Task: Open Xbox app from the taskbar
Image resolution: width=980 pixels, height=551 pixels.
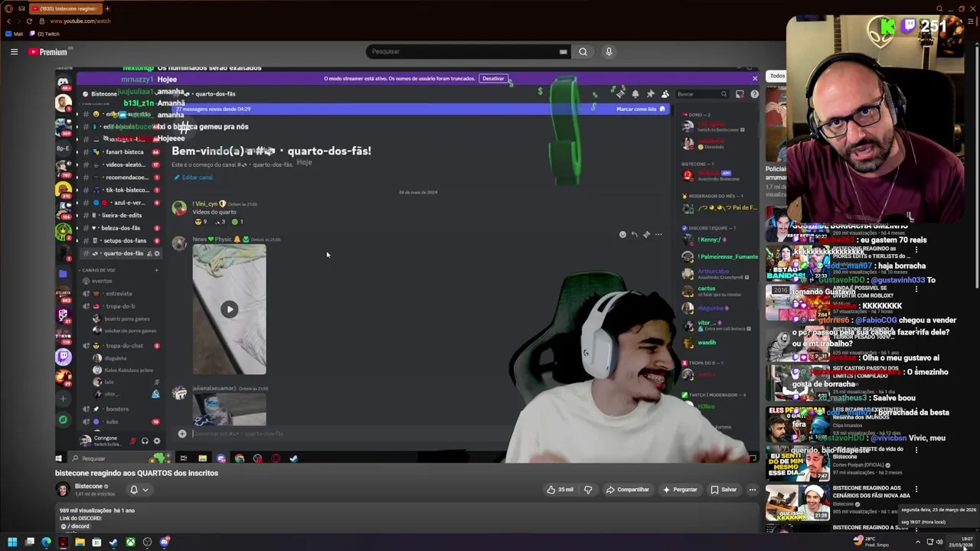Action: coord(130,543)
